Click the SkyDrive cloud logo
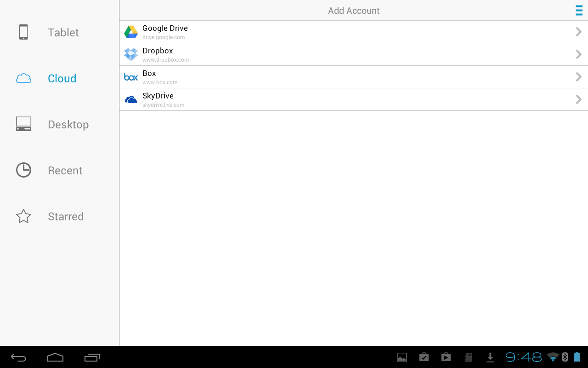The width and height of the screenshot is (588, 368). pyautogui.click(x=130, y=99)
